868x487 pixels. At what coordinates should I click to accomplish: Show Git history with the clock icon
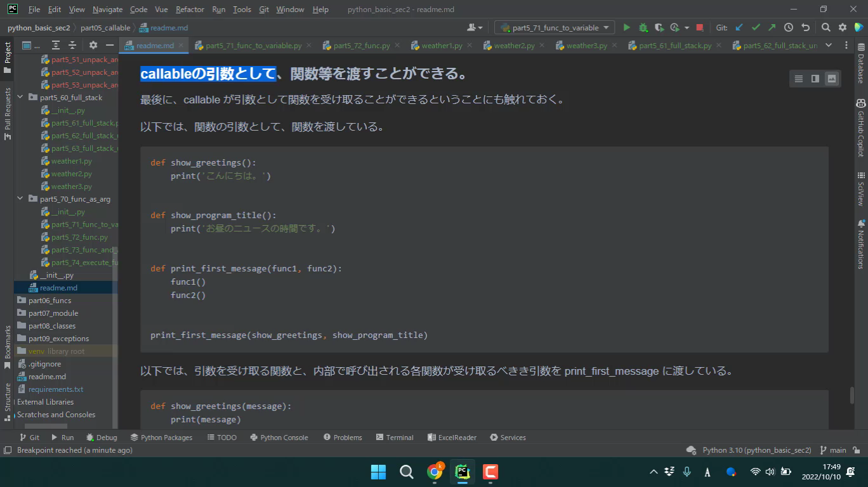788,27
